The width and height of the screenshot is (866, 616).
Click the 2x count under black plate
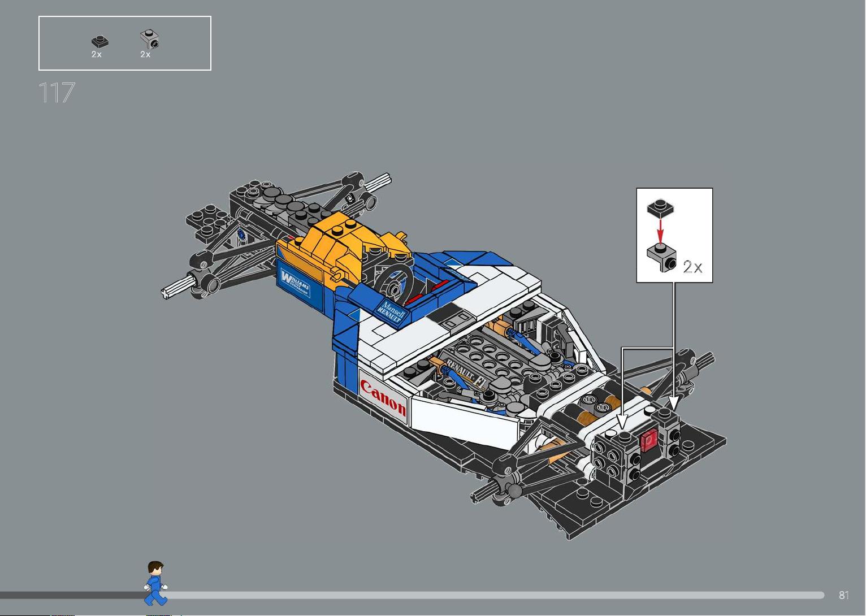97,54
